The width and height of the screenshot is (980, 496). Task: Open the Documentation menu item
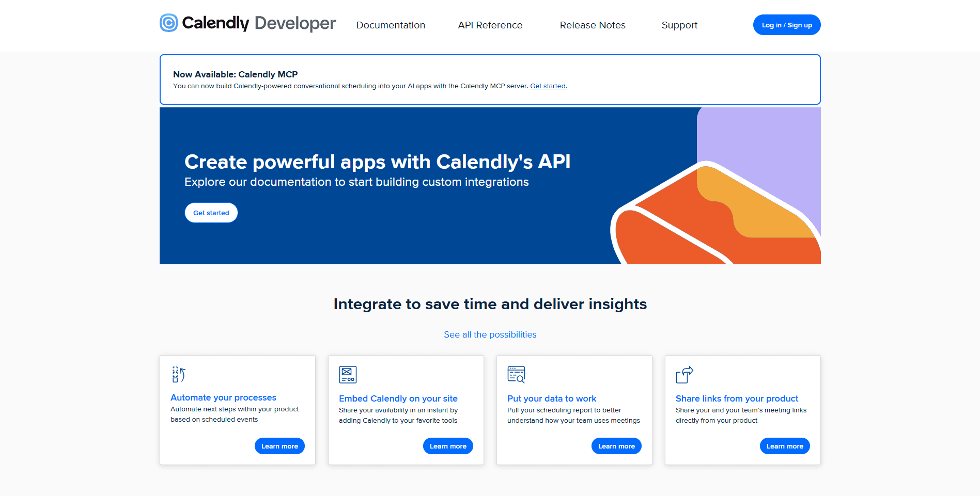(x=391, y=25)
